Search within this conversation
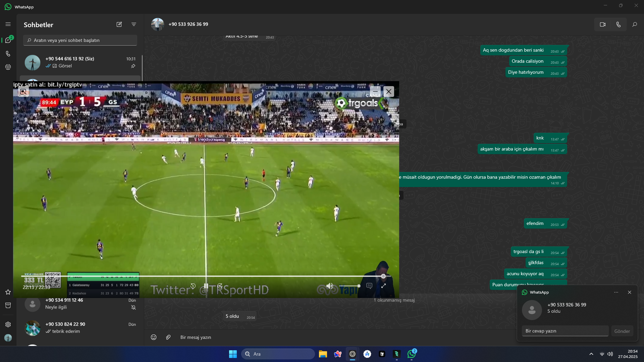 tap(635, 24)
